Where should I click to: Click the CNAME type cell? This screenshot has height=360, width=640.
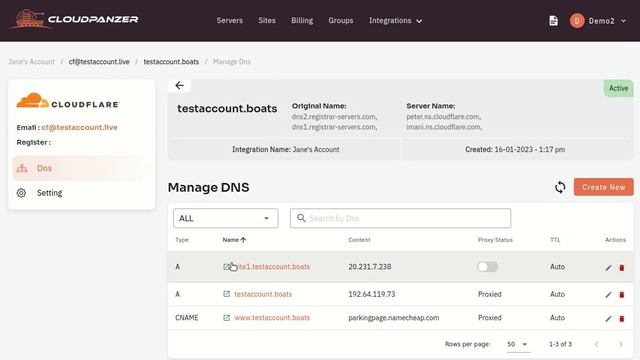tap(187, 318)
